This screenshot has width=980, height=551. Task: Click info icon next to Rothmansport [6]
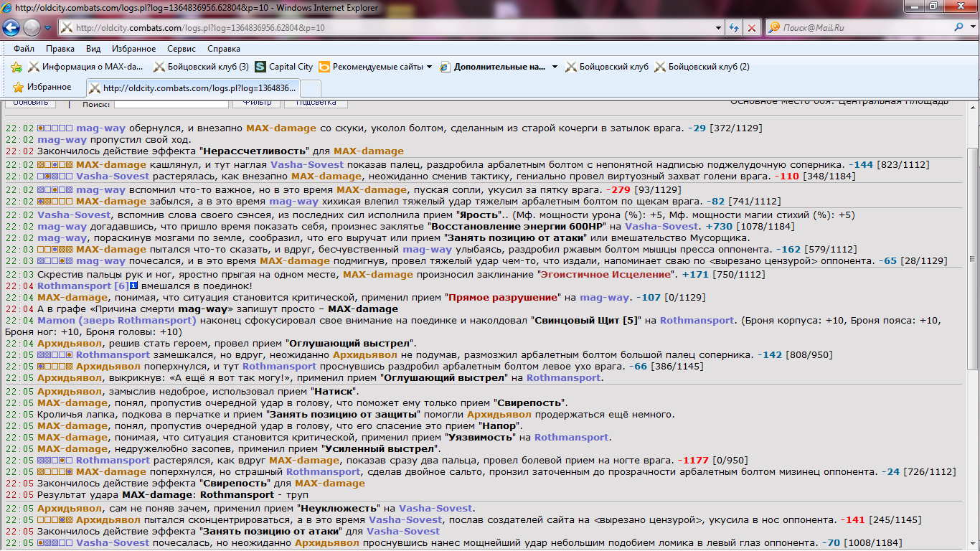point(134,286)
